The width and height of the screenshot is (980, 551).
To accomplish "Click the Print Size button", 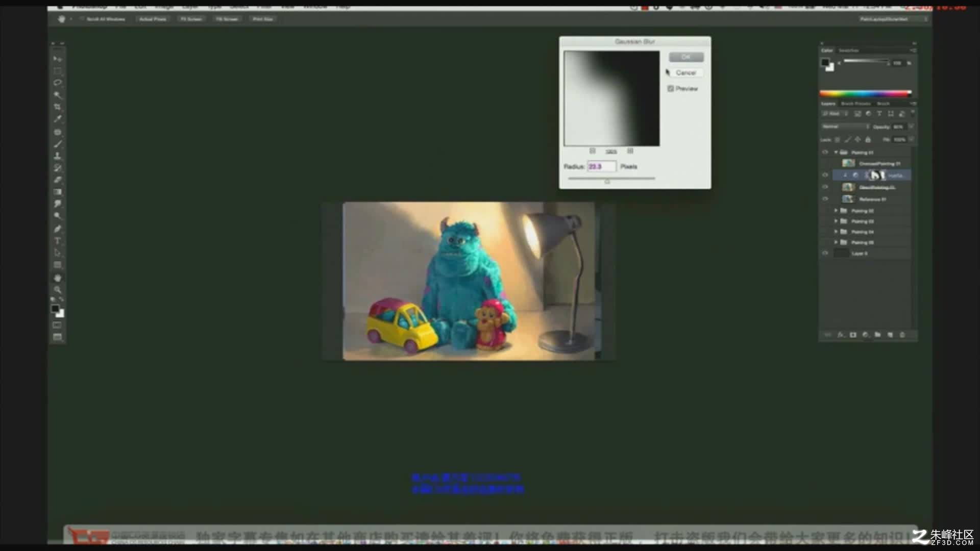I will click(x=263, y=19).
